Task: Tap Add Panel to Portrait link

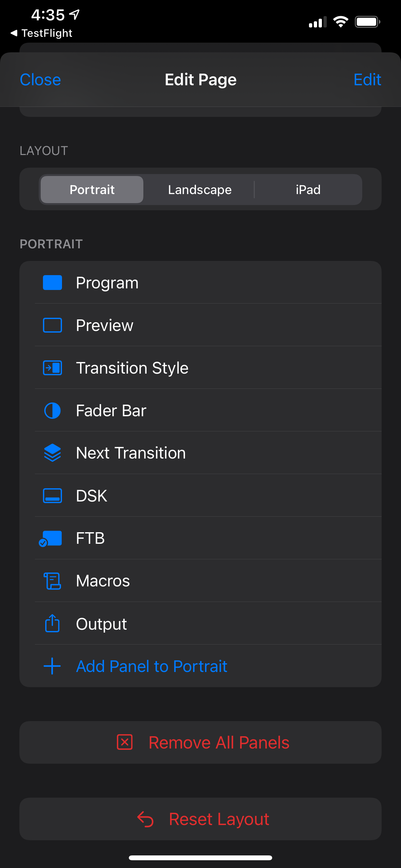Action: 151,666
